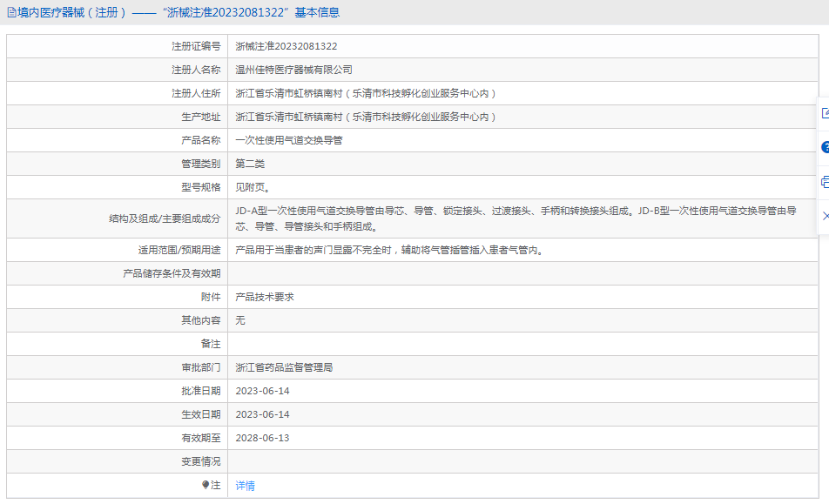Select the intended-use text starting with 产品用于当患者
This screenshot has width=829, height=504.
coord(390,250)
